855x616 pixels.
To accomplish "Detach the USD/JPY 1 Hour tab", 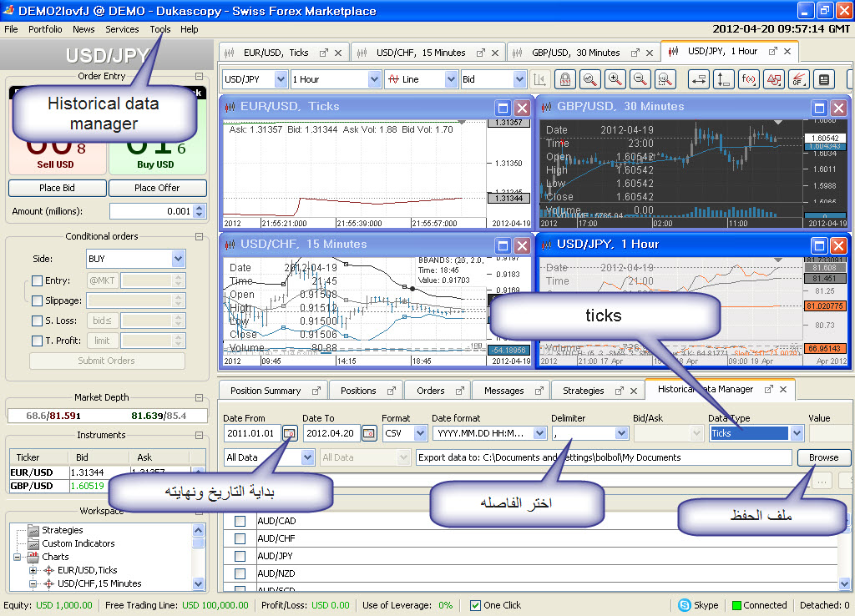I will coord(772,51).
